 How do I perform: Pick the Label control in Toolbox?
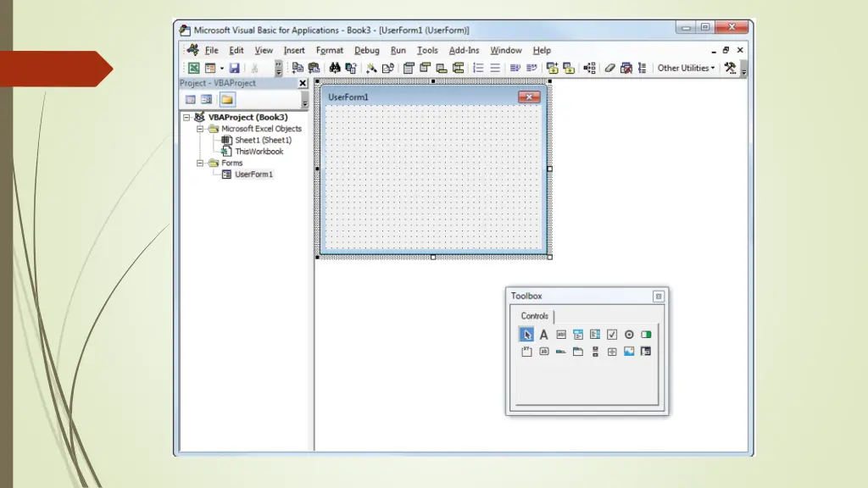(x=543, y=334)
